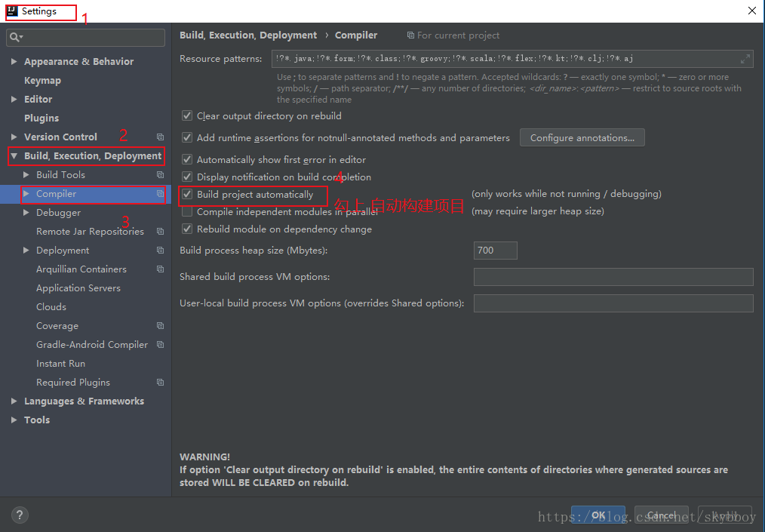Uncheck Build project automatically
The width and height of the screenshot is (765, 532).
click(x=187, y=194)
